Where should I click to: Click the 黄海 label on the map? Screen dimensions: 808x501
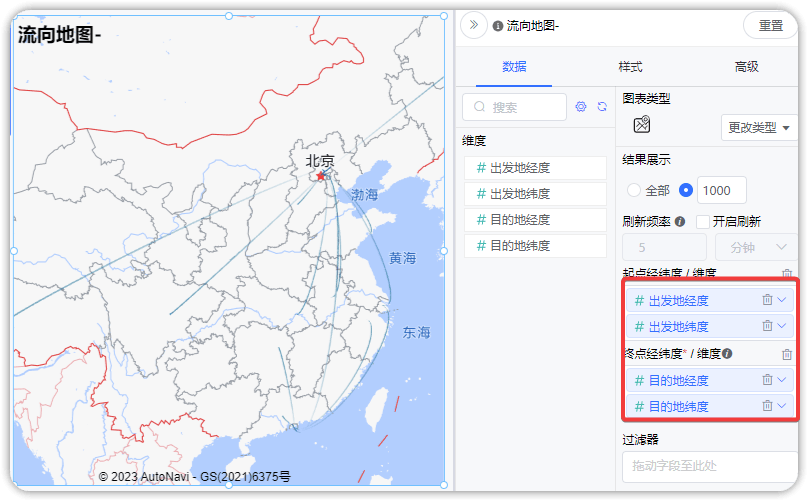tap(402, 258)
